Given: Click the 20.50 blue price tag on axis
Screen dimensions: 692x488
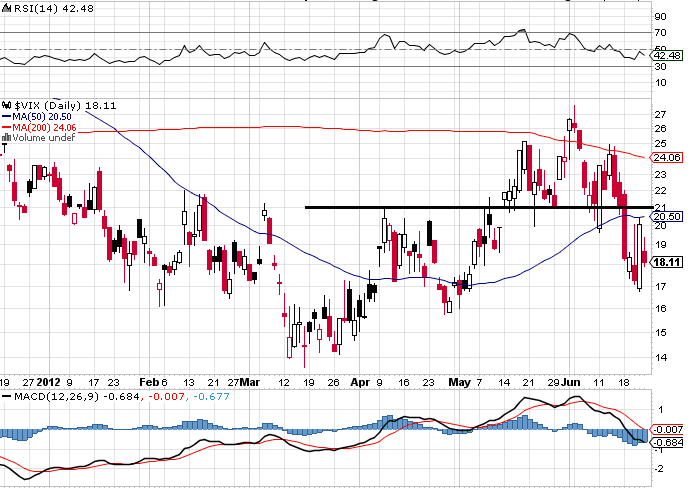Looking at the screenshot, I should (x=666, y=217).
